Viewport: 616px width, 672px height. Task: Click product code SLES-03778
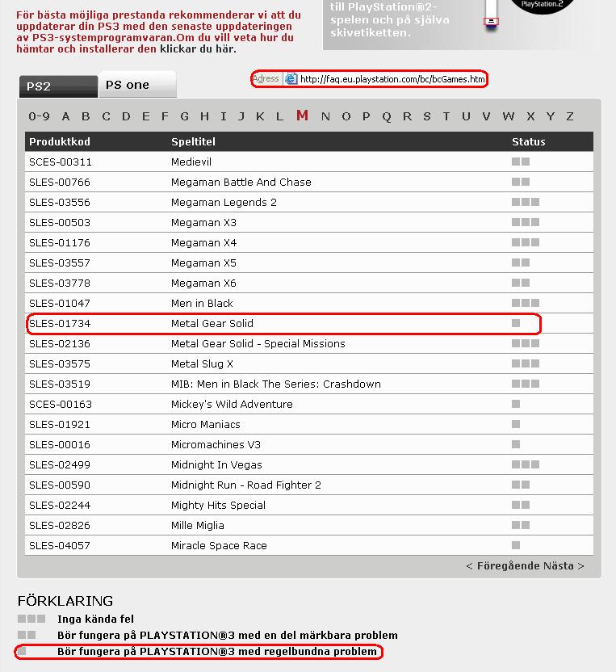click(60, 283)
